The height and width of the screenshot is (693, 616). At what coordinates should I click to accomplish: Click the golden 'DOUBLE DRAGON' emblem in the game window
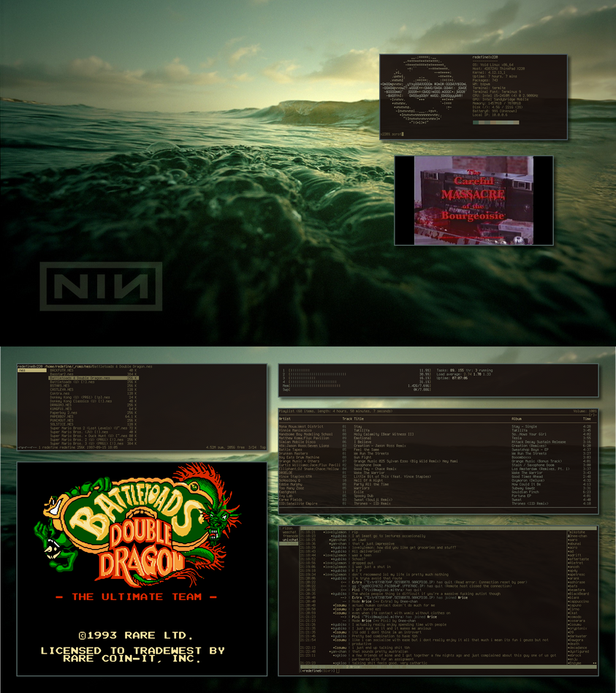[x=142, y=545]
